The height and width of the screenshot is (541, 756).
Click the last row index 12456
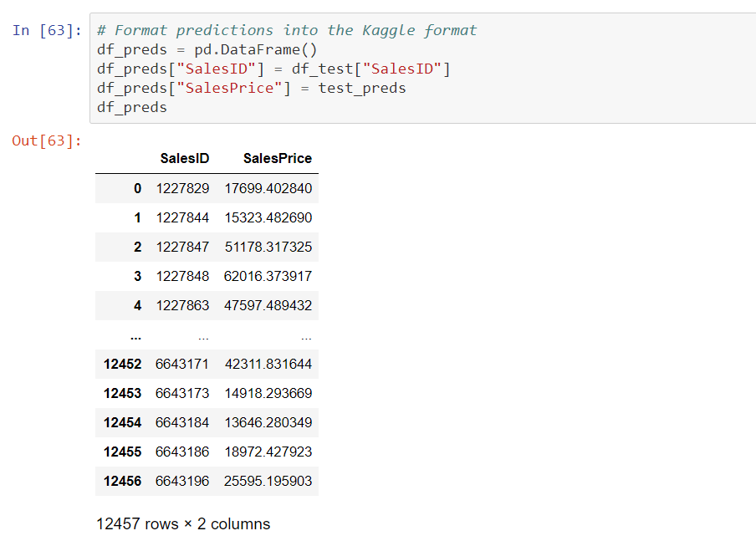122,481
